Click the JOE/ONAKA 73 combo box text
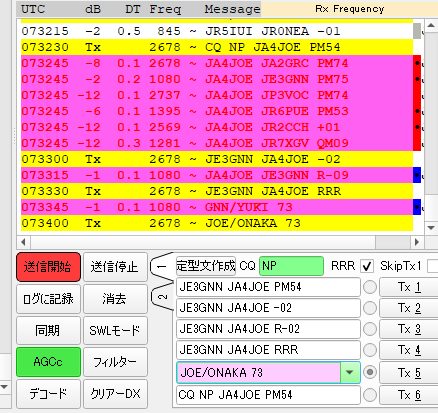The width and height of the screenshot is (438, 413). (259, 372)
